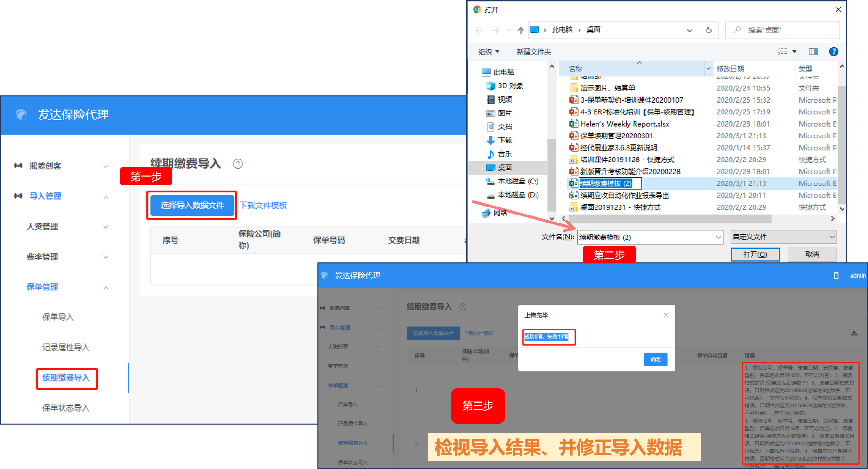Click the download icon above the error column
Image resolution: width=868 pixels, height=469 pixels.
pyautogui.click(x=854, y=333)
